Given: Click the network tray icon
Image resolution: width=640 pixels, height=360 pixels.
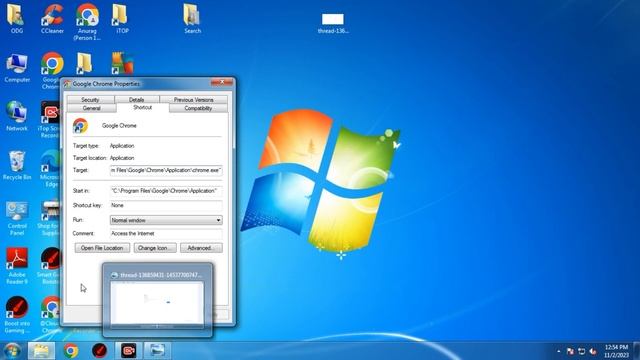Looking at the screenshot, I should 582,351.
